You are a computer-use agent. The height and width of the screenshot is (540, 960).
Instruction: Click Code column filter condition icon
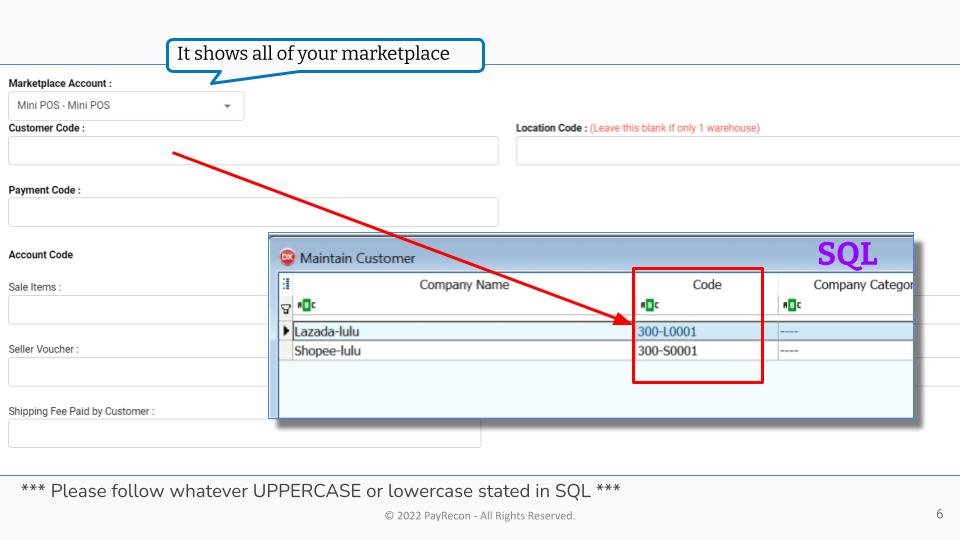(650, 305)
